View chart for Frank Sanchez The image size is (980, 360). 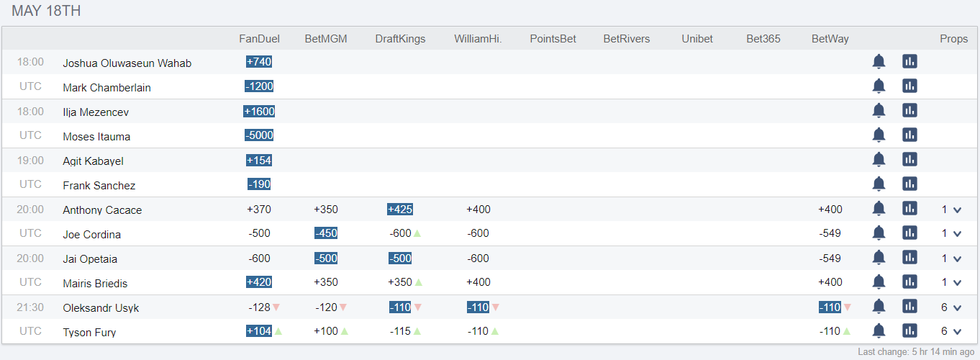[909, 184]
